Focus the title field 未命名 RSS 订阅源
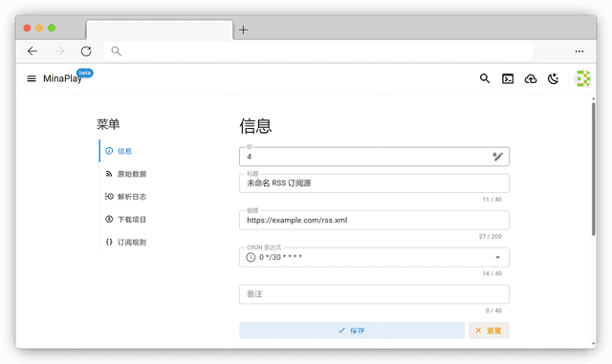 tap(374, 183)
